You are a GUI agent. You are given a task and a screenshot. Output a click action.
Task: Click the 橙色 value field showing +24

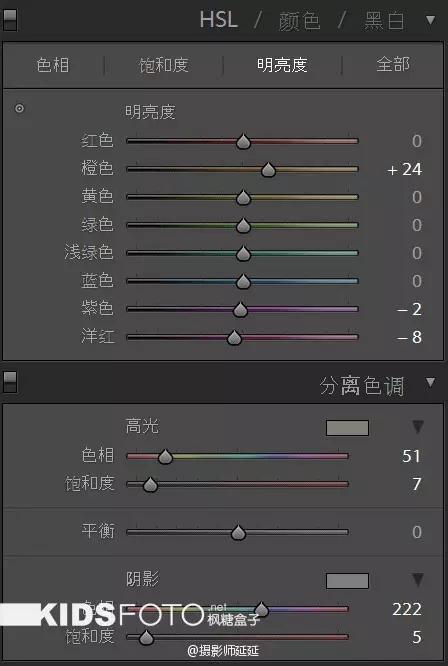pyautogui.click(x=405, y=169)
